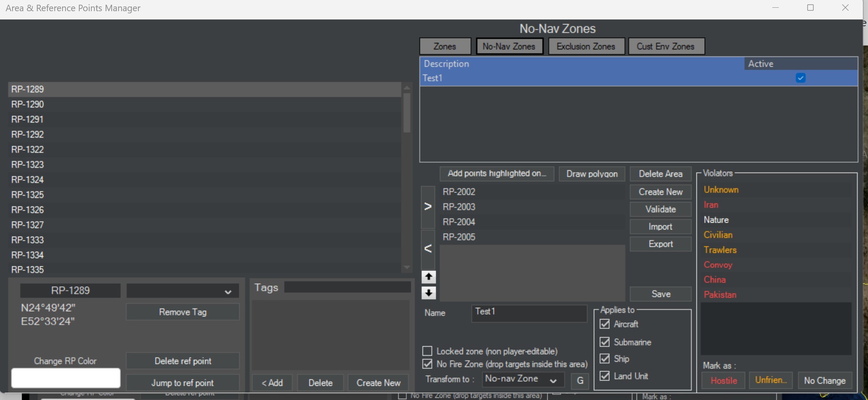The image size is (868, 400).
Task: Click the < Add tag button
Action: point(272,382)
